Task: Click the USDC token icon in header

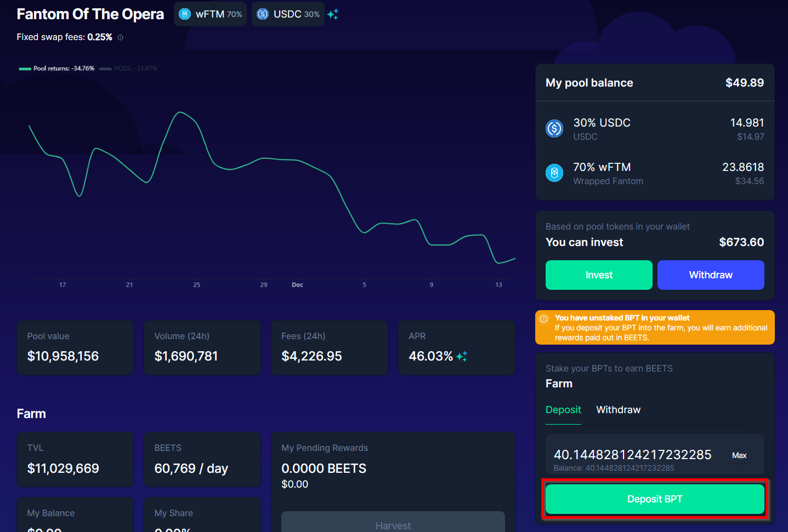Action: [263, 14]
